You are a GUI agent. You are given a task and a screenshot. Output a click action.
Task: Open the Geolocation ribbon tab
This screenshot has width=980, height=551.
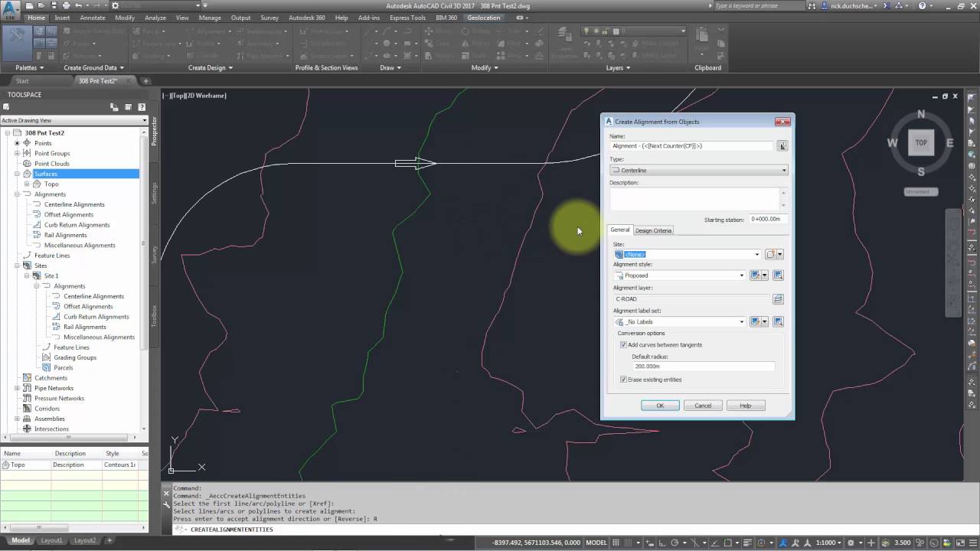pos(484,18)
